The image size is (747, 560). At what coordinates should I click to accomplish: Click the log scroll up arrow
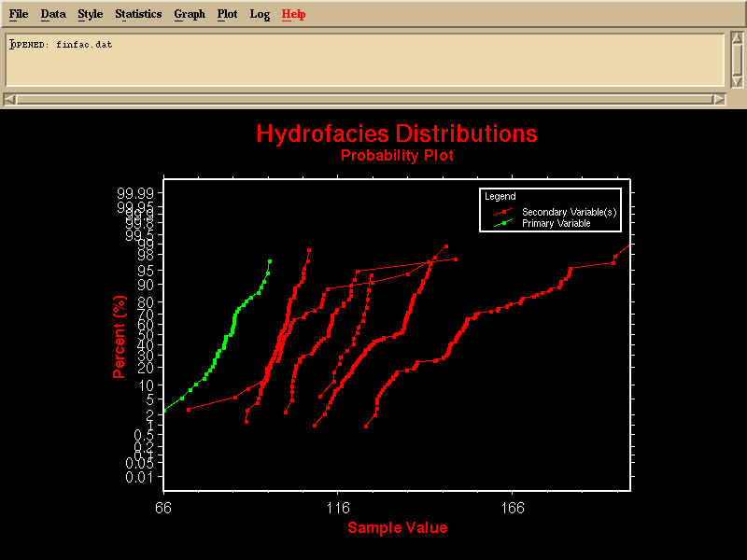[x=737, y=37]
